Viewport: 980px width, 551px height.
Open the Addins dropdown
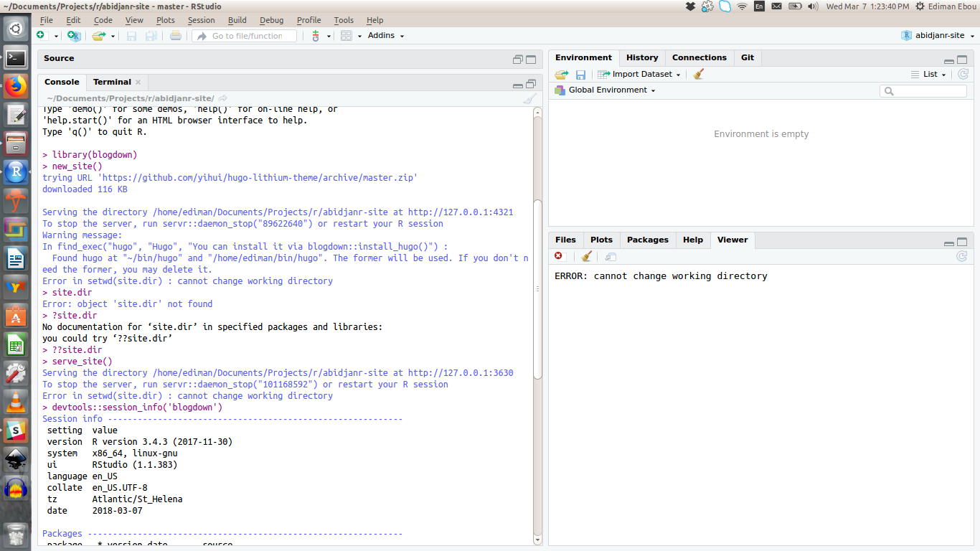coord(385,35)
